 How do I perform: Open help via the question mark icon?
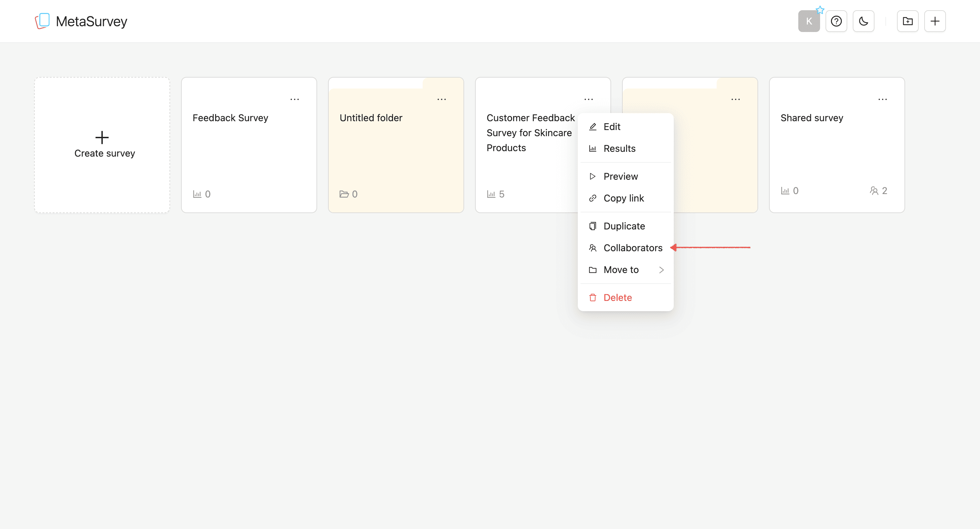(836, 21)
